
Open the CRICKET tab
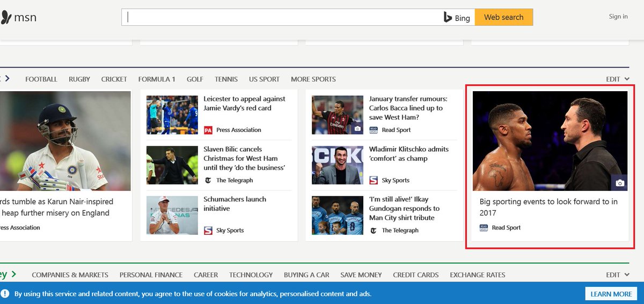(x=114, y=79)
